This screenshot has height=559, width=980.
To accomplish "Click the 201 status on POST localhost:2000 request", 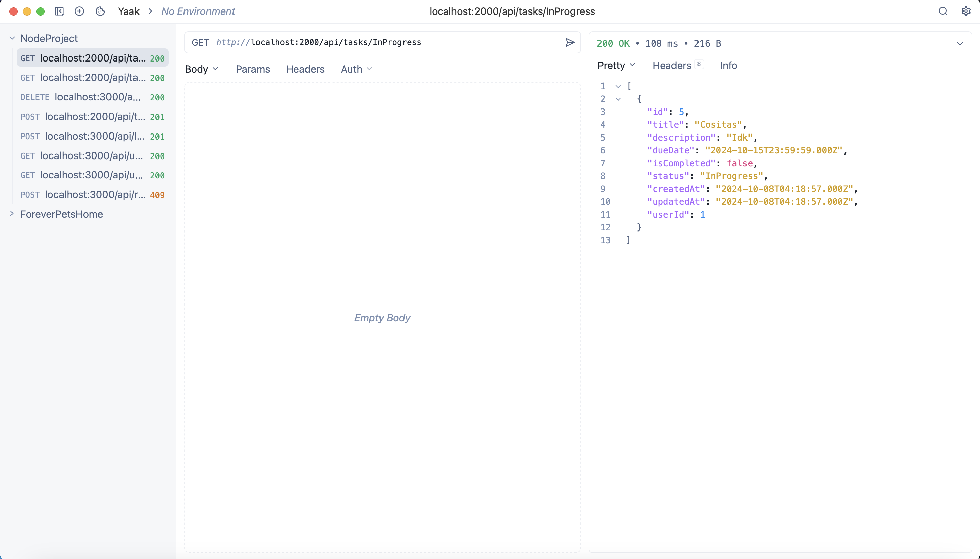I will (x=157, y=117).
